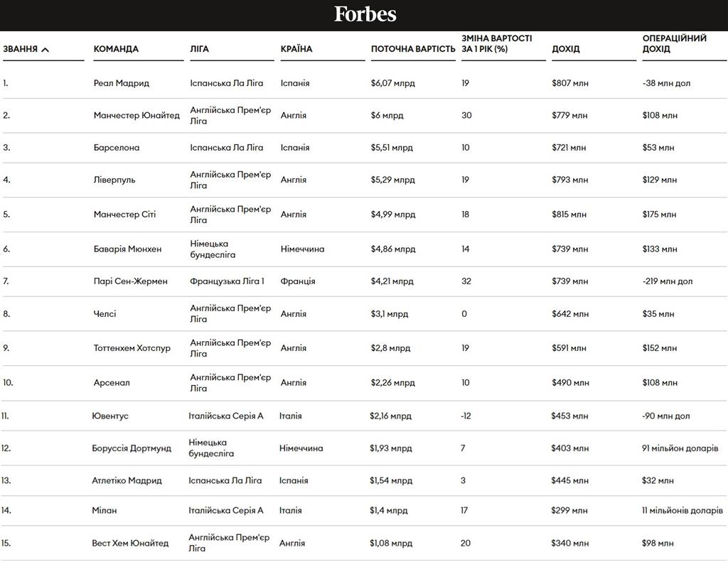Viewport: 728px width, 562px height.
Task: Click the Forbes logo
Action: (365, 14)
